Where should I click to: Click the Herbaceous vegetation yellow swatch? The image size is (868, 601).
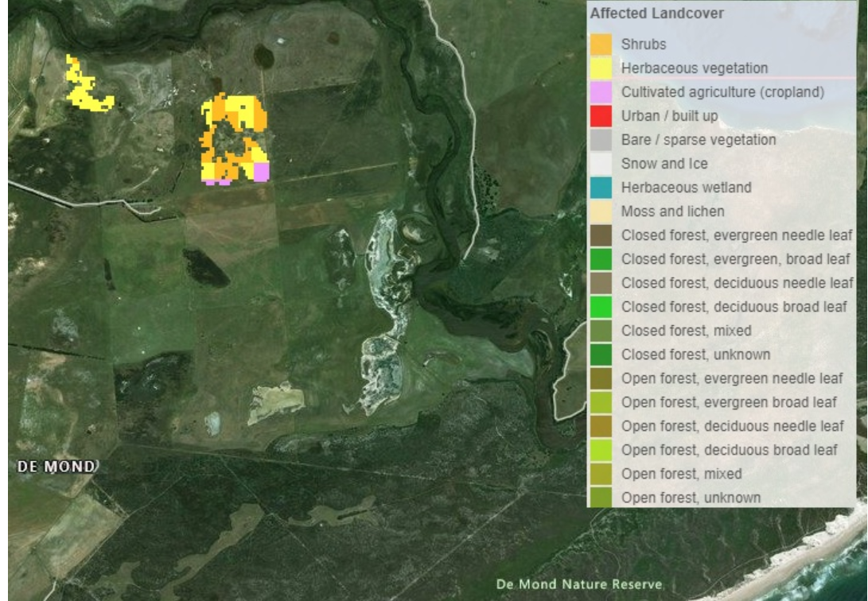(x=601, y=68)
